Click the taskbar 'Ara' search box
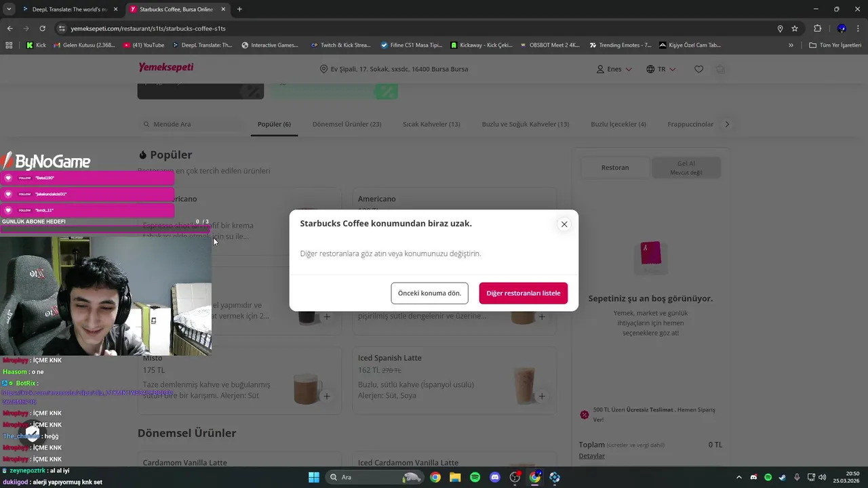Screen dimensions: 868x488 pos(375,477)
